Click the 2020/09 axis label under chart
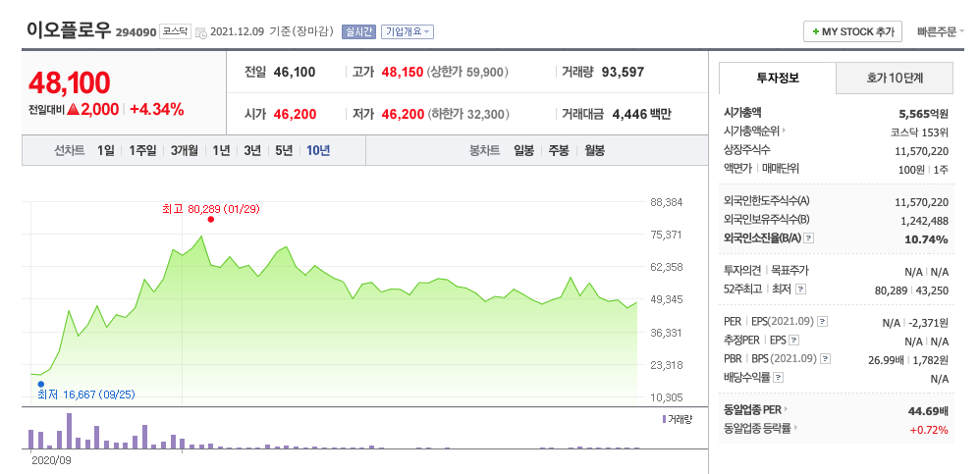Viewport: 980px width, 474px height. pyautogui.click(x=51, y=459)
